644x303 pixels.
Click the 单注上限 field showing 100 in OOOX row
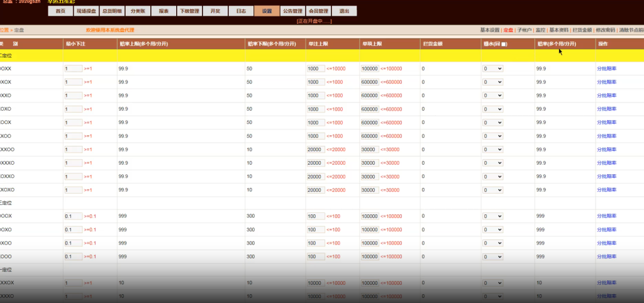[315, 216]
